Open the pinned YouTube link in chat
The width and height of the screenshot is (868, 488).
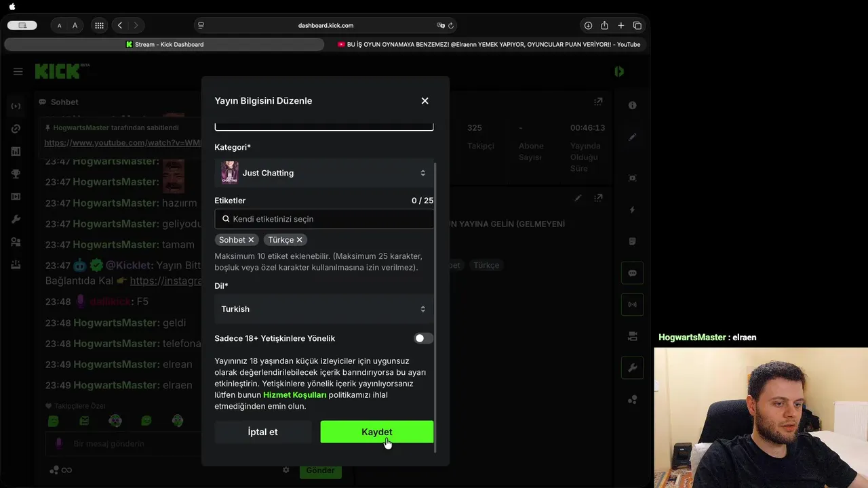tap(123, 143)
